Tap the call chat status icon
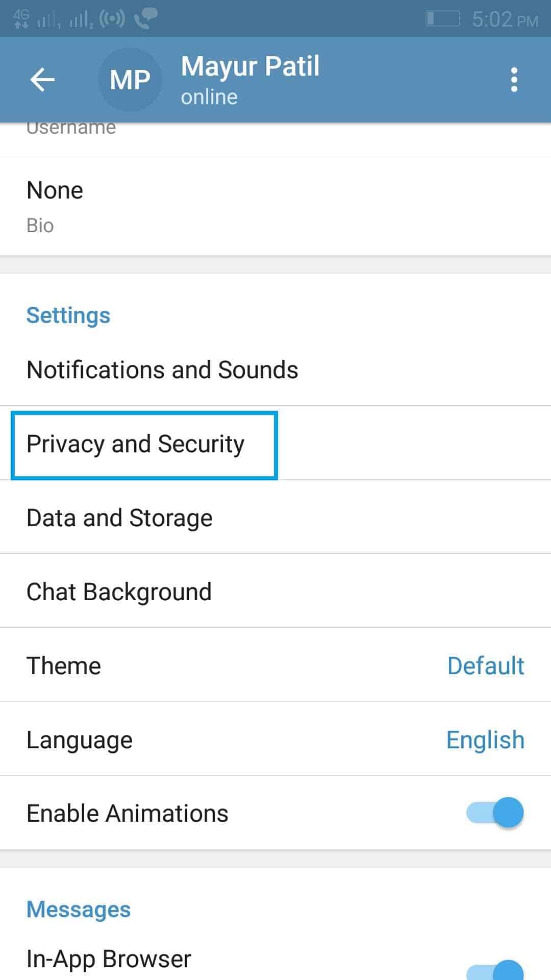 pos(145,19)
